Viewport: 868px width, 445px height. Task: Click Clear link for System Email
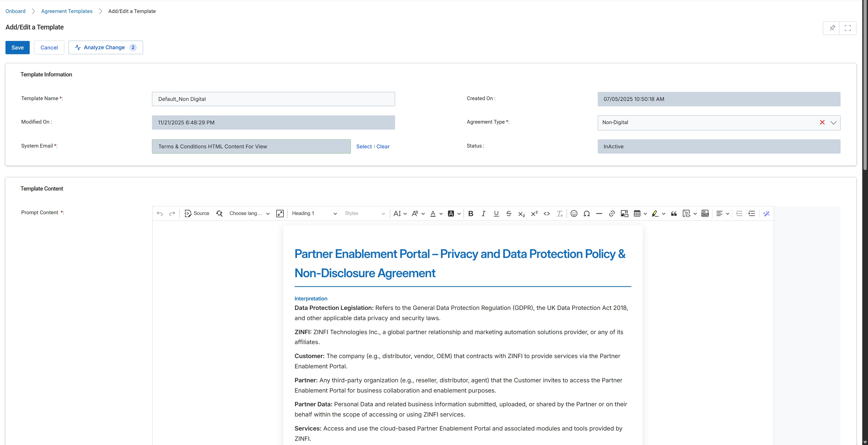(x=383, y=147)
